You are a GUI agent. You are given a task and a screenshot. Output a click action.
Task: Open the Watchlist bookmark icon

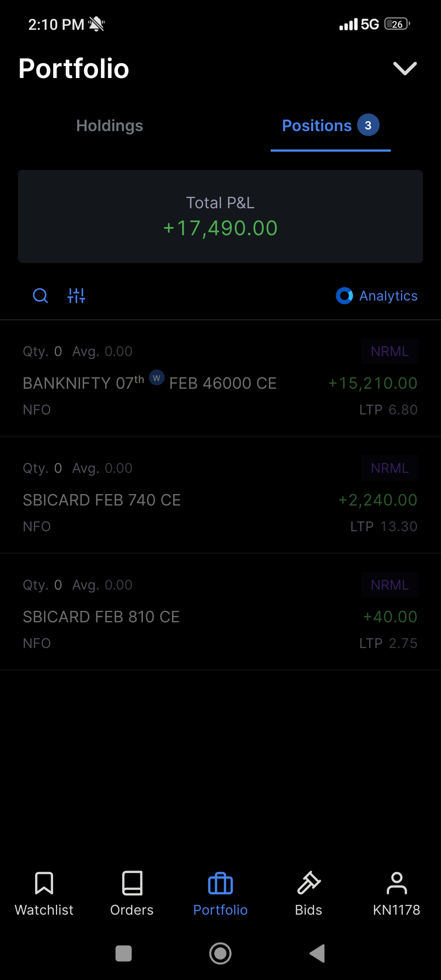coord(44,883)
